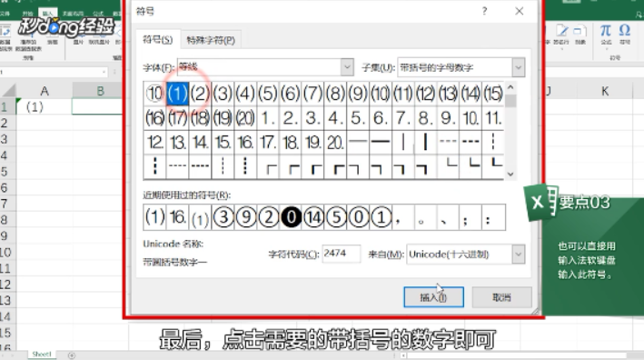Choose the circled 10 symbol in first row
644x360 pixels.
point(154,94)
